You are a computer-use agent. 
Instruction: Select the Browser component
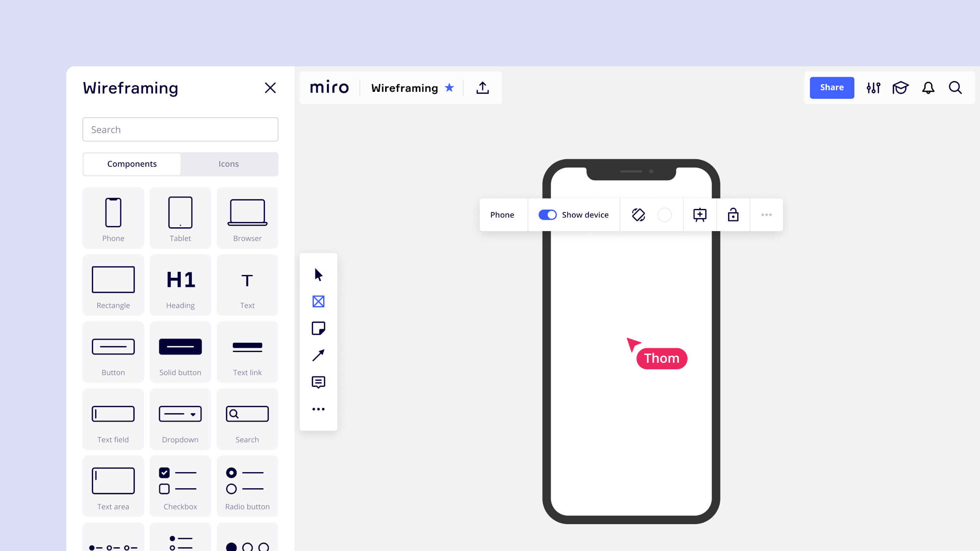click(247, 218)
